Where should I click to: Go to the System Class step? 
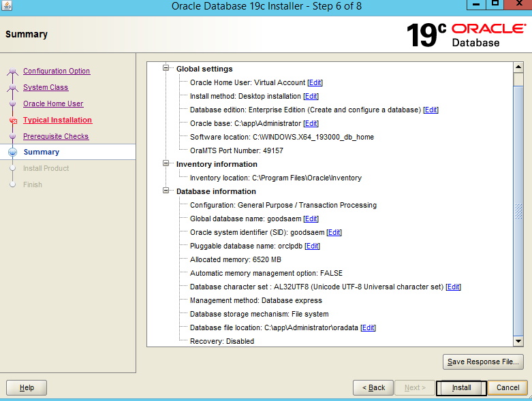click(x=46, y=87)
